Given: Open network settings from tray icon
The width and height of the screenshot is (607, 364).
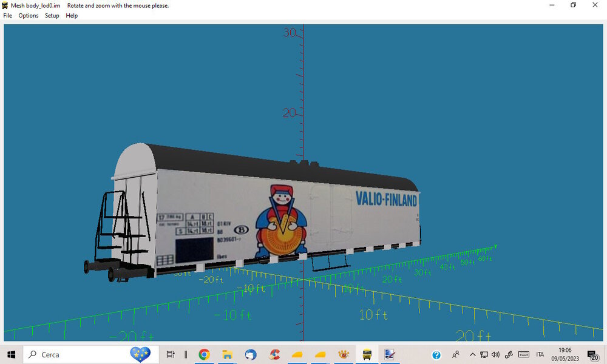Looking at the screenshot, I should click(x=484, y=354).
